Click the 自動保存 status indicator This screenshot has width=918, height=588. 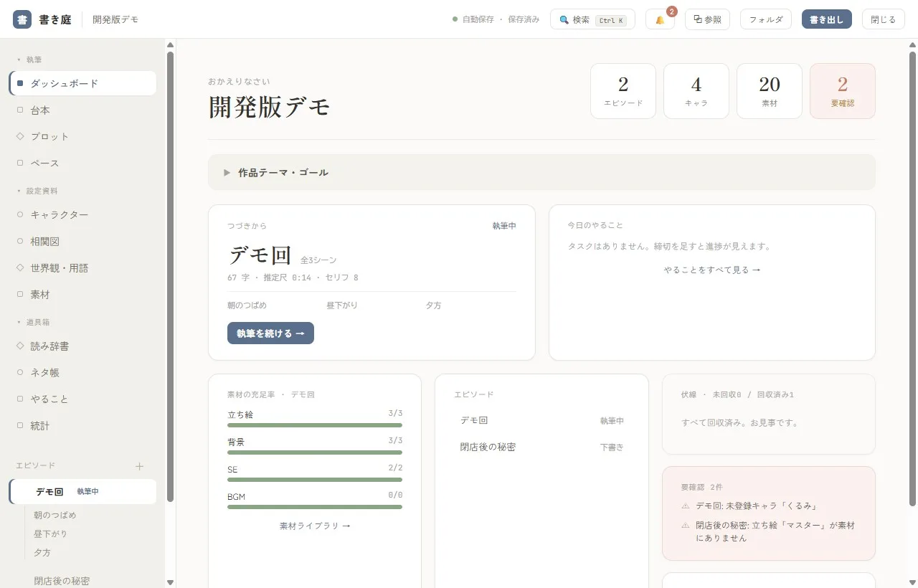tap(496, 19)
